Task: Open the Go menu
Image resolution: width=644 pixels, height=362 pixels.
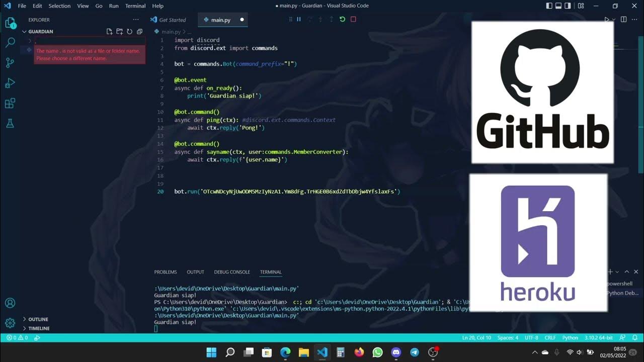Action: (99, 6)
